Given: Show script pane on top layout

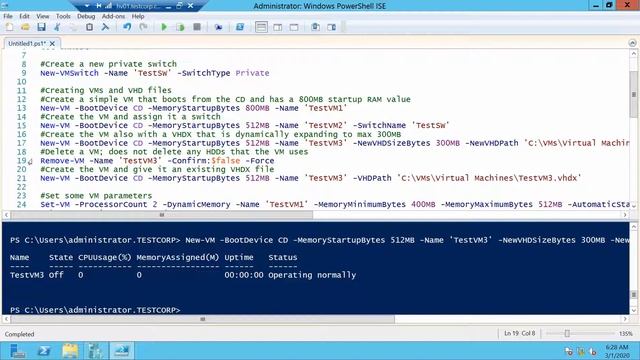Looking at the screenshot, I should click(x=261, y=27).
